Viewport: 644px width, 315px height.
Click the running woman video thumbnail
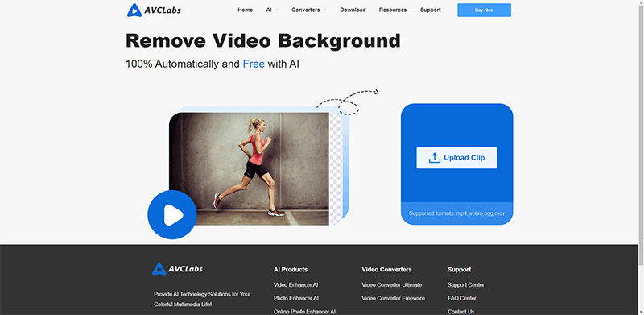(x=250, y=168)
